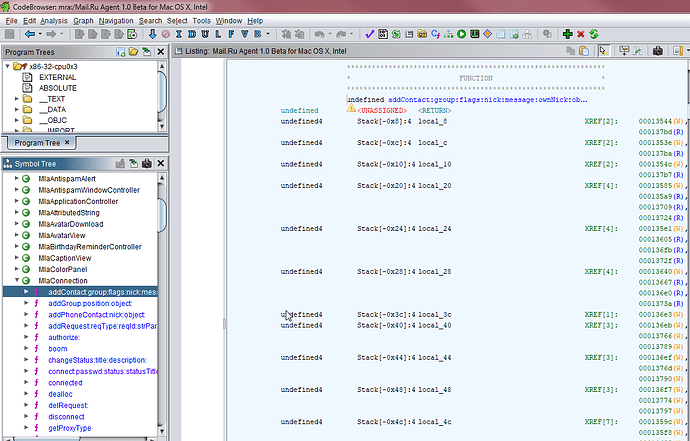Select MIaAvatarDownload in Symbol Tree

(71, 224)
